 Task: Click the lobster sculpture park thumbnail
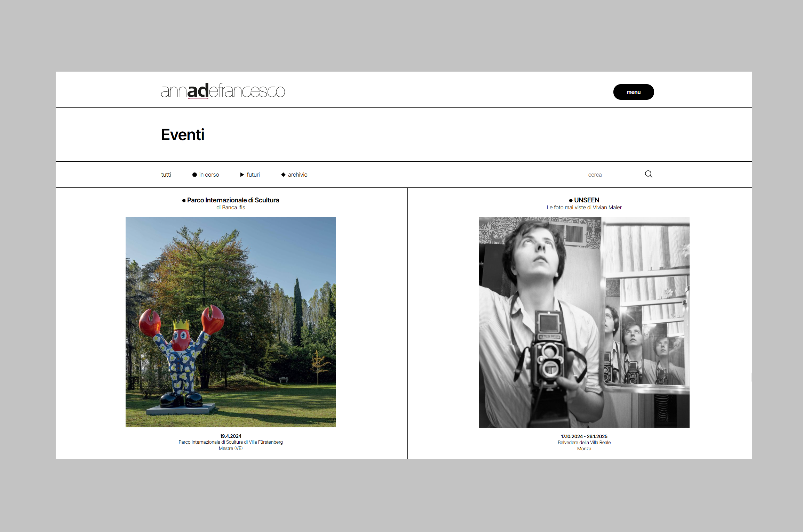[x=231, y=322]
